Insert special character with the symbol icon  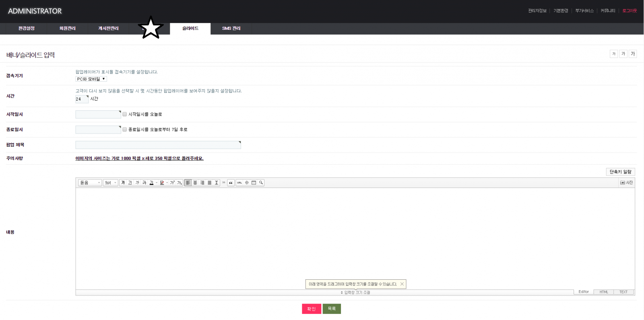247,183
